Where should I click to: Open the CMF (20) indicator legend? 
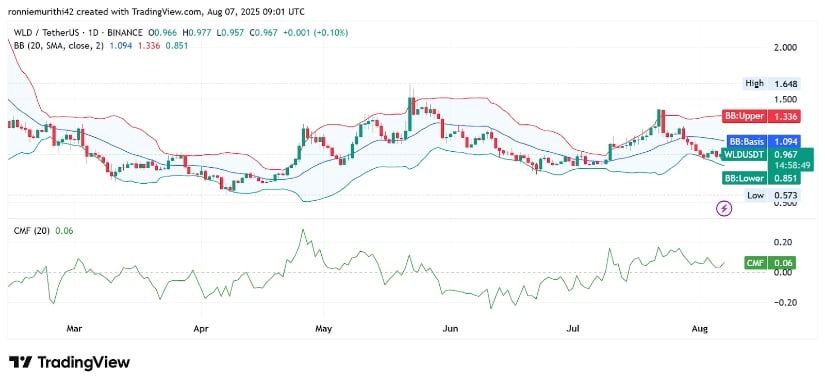[32, 230]
